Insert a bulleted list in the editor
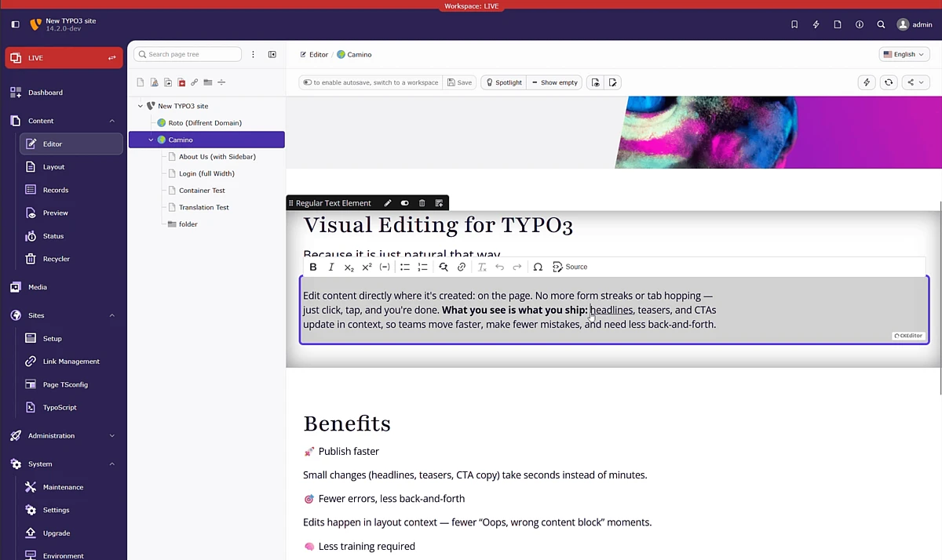The height and width of the screenshot is (560, 942). (x=405, y=267)
